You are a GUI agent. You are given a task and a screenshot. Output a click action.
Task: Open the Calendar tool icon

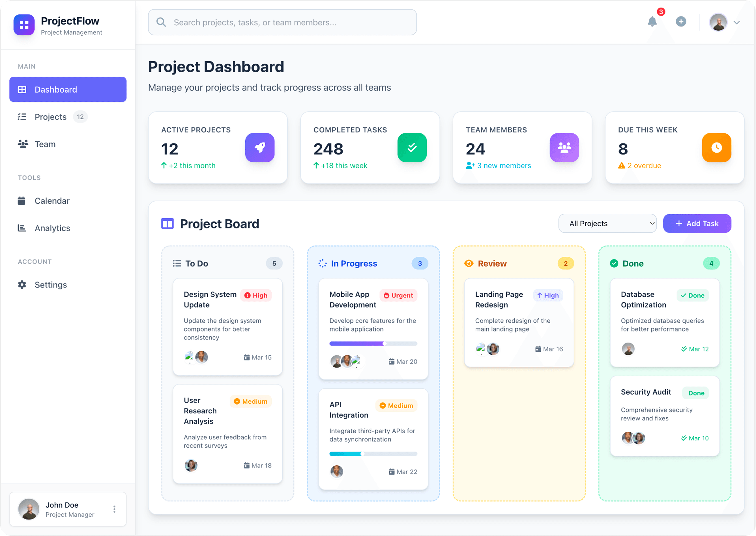[x=22, y=201]
